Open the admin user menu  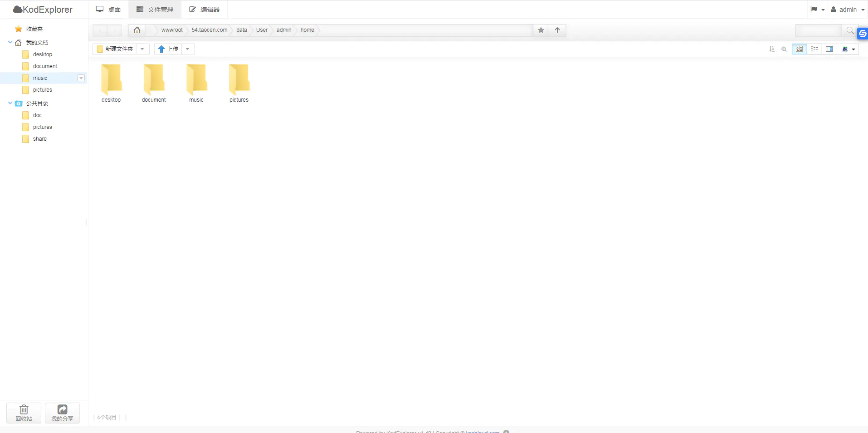[848, 10]
